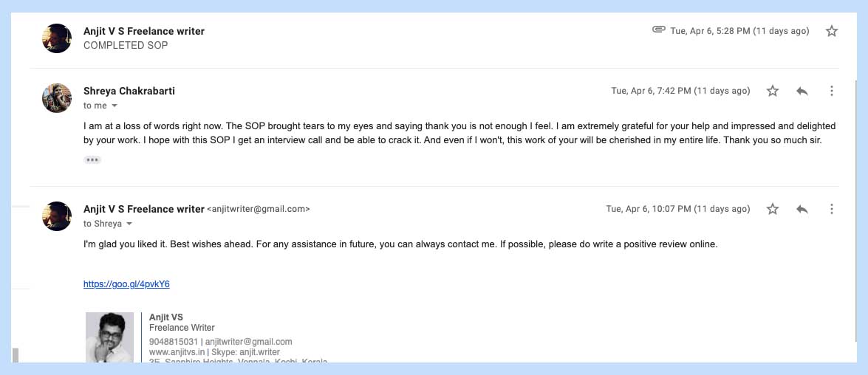Click the signature portrait photo
Image resolution: width=868 pixels, height=375 pixels.
[x=109, y=337]
